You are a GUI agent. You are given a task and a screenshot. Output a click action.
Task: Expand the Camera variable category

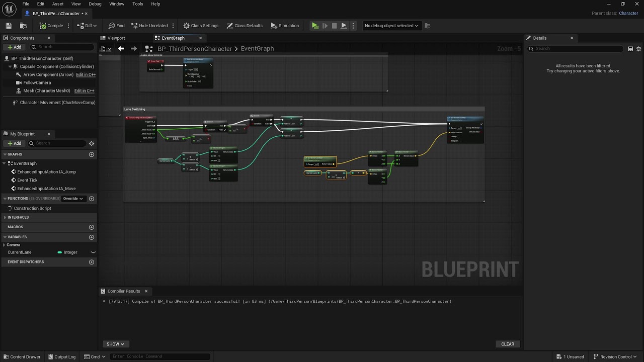tap(4, 245)
